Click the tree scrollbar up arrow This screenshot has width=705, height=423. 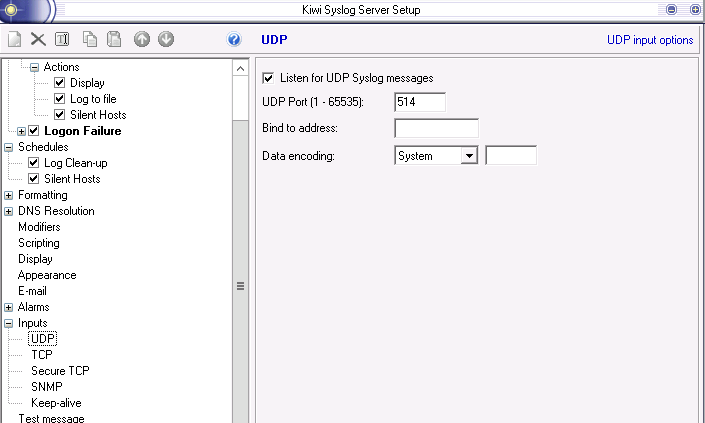click(240, 68)
